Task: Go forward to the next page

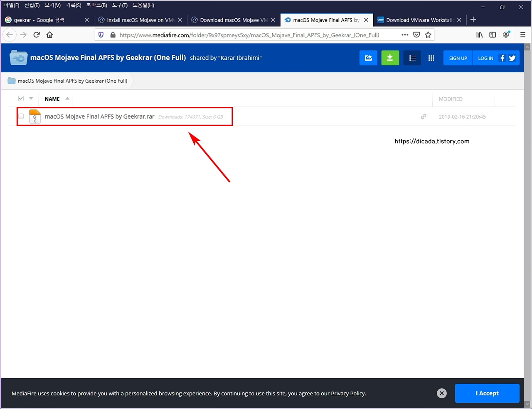Action: 23,35
